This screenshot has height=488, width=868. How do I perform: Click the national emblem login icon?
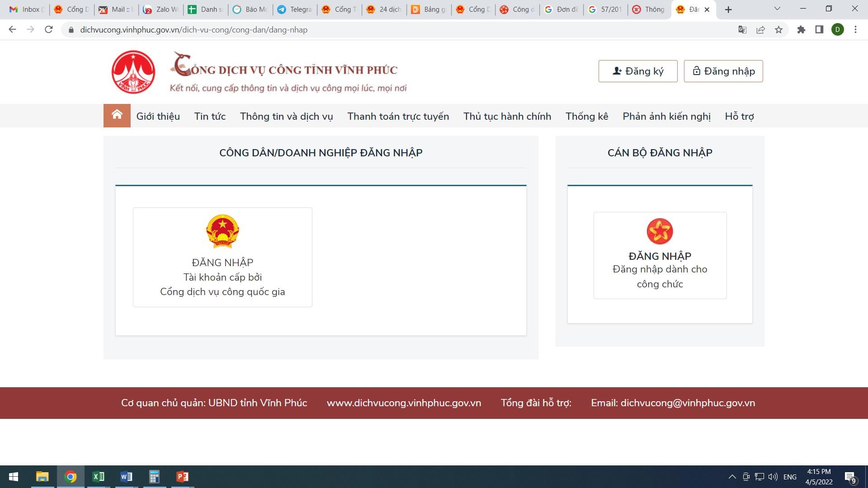tap(222, 231)
